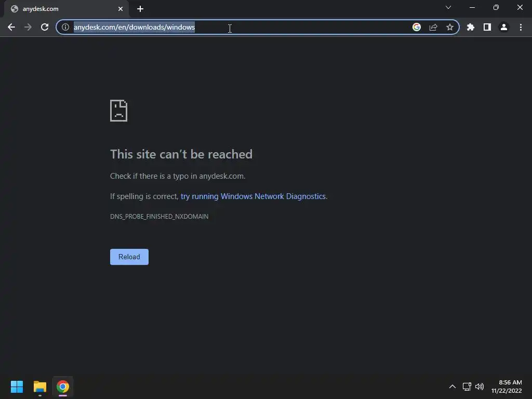This screenshot has width=532, height=399.
Task: Click the forward navigation arrow
Action: tap(28, 27)
